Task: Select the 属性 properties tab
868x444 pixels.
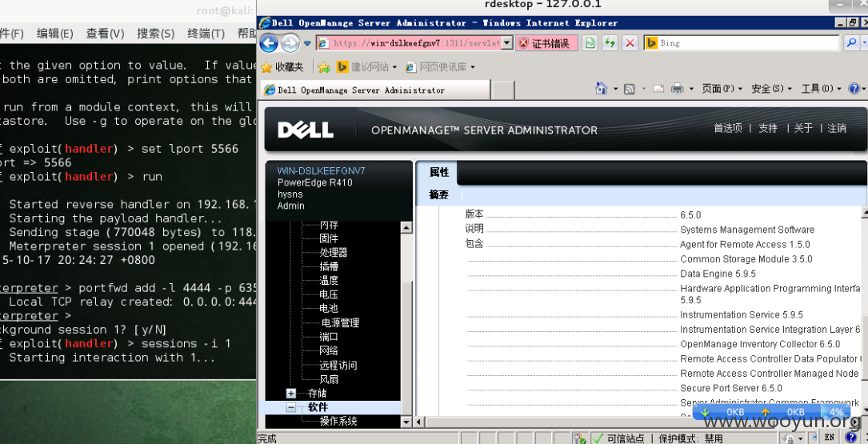Action: tap(439, 172)
